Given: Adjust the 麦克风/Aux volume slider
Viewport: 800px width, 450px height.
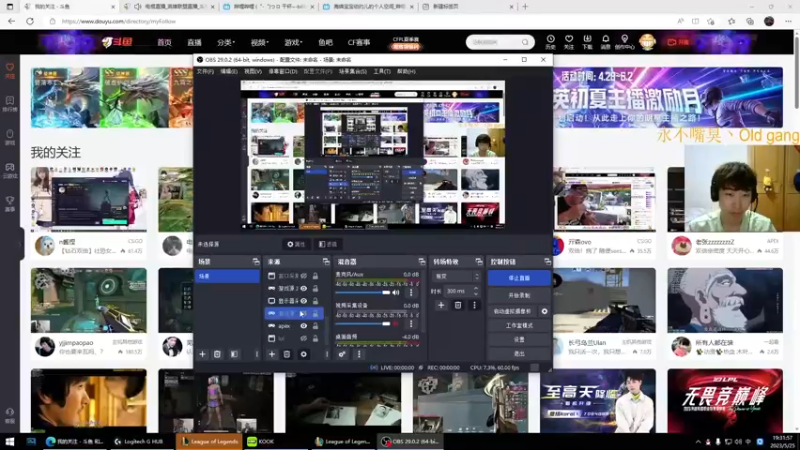Looking at the screenshot, I should (363, 293).
